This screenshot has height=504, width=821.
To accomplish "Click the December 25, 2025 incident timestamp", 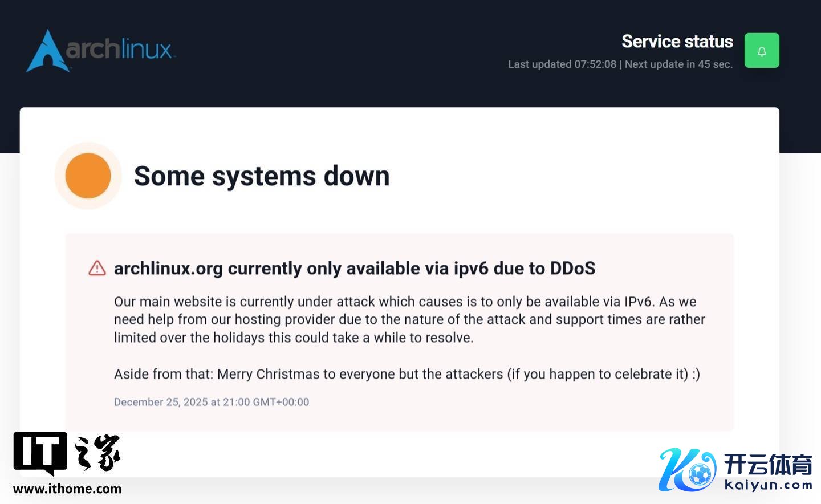I will 212,402.
